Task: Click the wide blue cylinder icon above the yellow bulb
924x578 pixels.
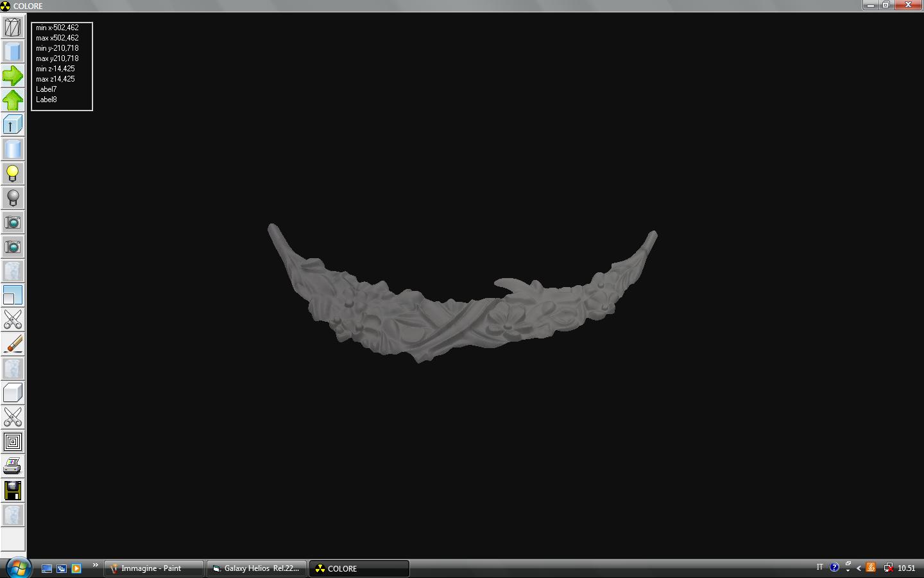Action: click(13, 149)
